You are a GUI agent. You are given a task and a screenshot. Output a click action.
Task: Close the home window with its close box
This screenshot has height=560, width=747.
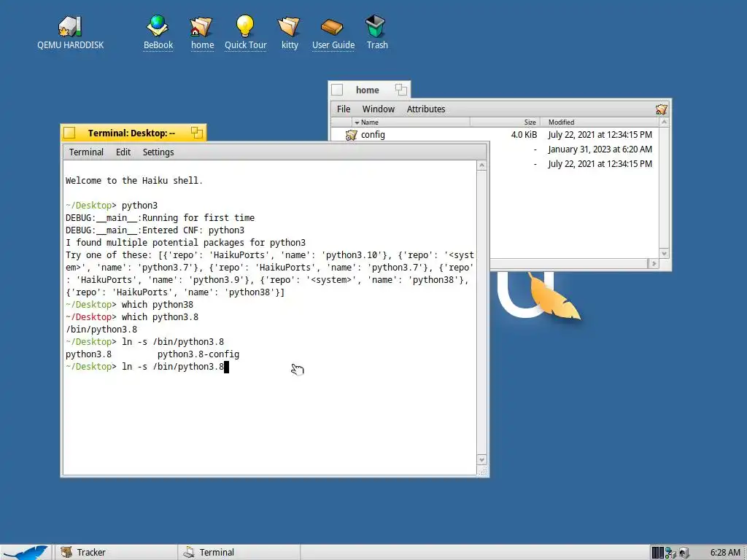pyautogui.click(x=337, y=90)
